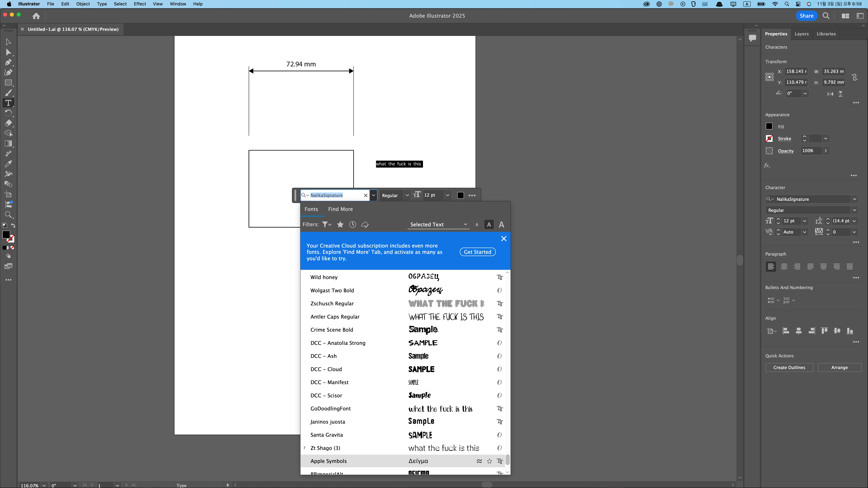Screen dimensions: 868x488
Task: Show favorite fonts filter star
Action: click(340, 225)
